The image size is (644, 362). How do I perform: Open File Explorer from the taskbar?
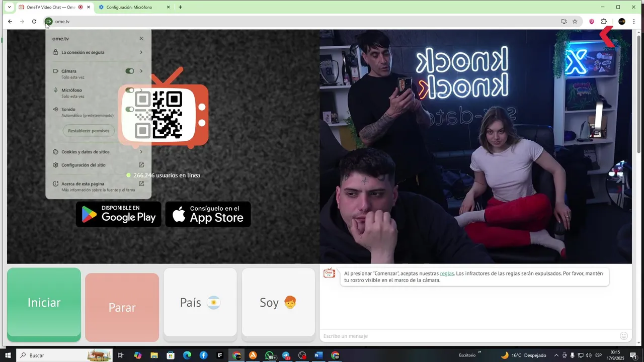point(154,355)
